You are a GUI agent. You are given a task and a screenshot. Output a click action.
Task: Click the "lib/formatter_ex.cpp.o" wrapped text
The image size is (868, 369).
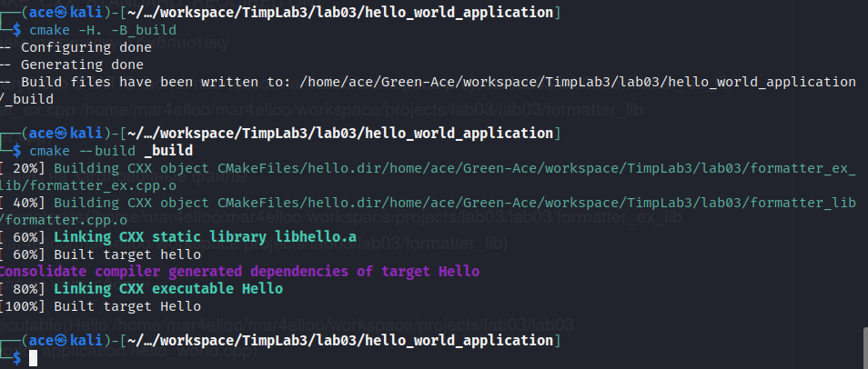tap(88, 185)
